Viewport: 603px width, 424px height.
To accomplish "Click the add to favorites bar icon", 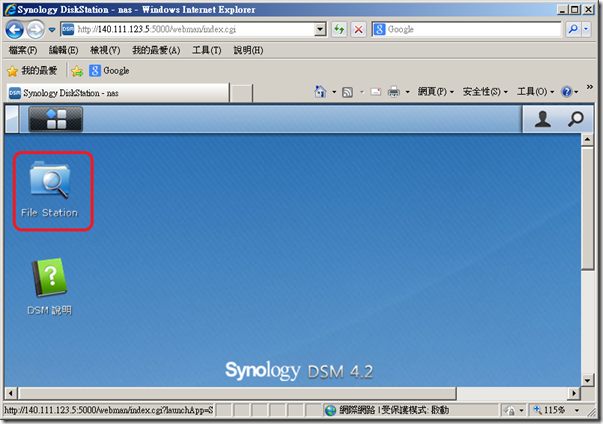I will click(x=77, y=71).
